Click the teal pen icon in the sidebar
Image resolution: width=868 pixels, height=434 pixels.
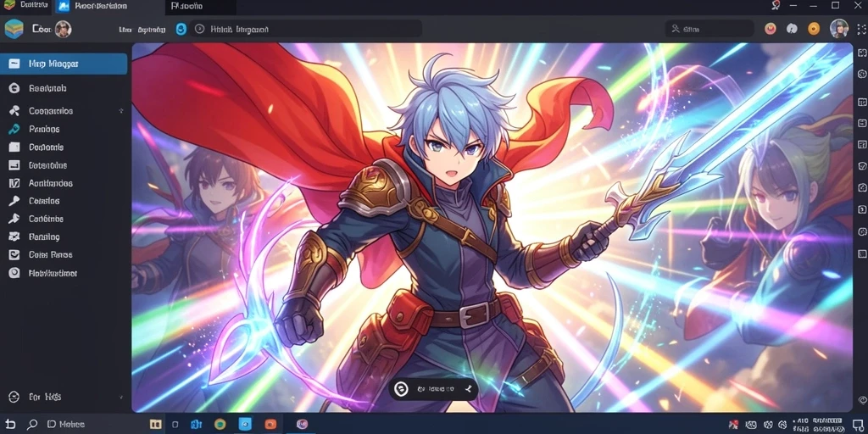14,129
